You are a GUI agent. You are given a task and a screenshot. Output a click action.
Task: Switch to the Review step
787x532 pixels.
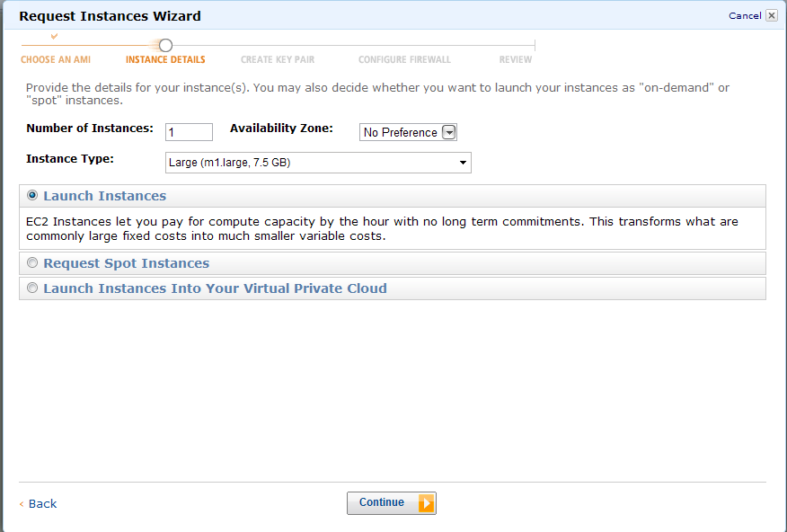(516, 60)
